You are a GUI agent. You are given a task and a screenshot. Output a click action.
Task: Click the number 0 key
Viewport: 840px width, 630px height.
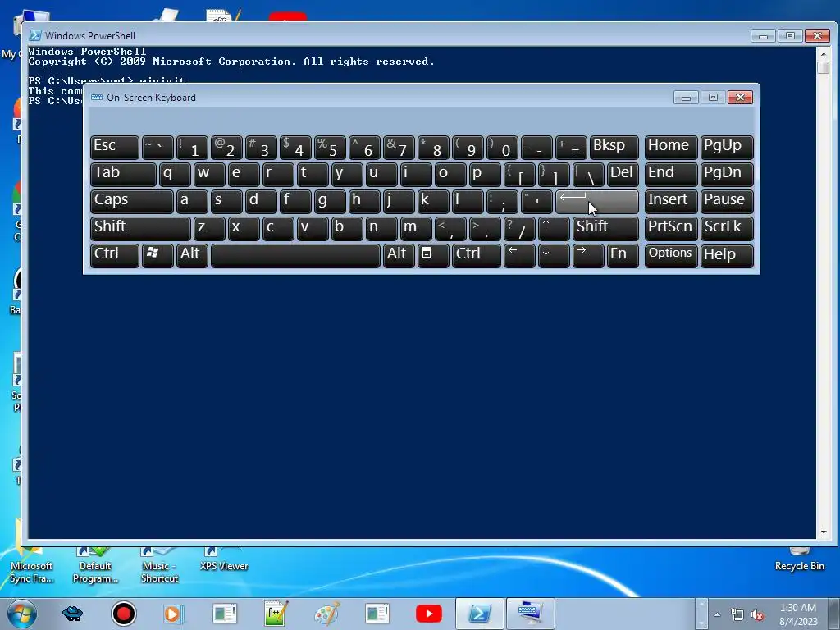tap(502, 147)
